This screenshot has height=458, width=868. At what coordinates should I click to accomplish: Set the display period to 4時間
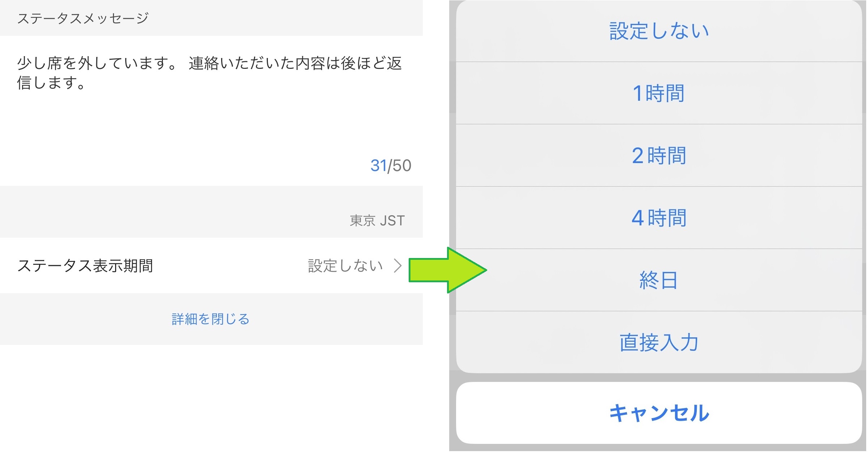tap(658, 218)
